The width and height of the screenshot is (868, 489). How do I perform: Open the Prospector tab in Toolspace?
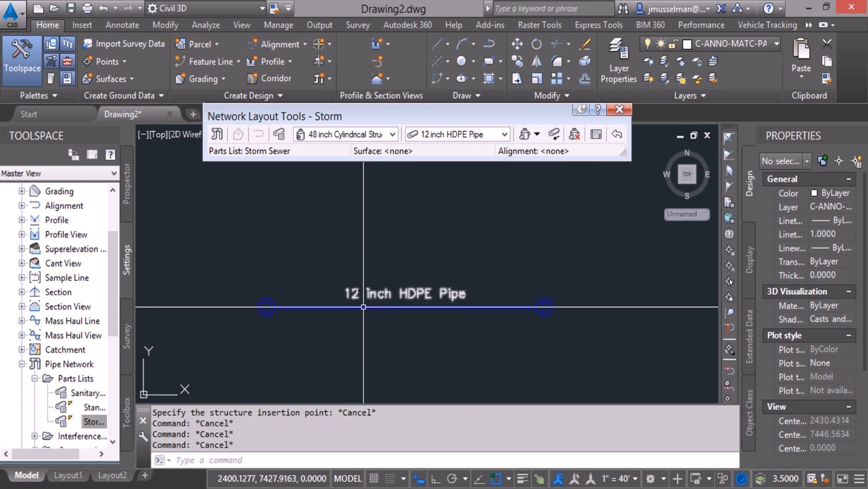click(127, 184)
